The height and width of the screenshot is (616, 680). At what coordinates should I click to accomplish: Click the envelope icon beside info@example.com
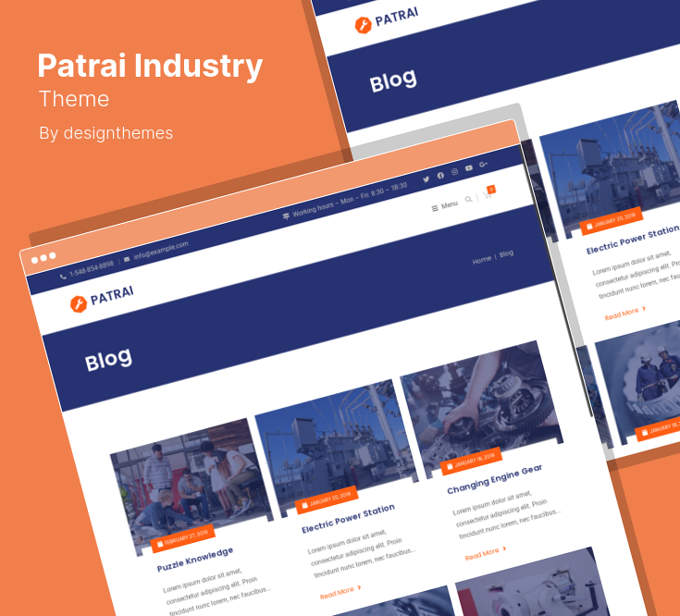click(127, 259)
